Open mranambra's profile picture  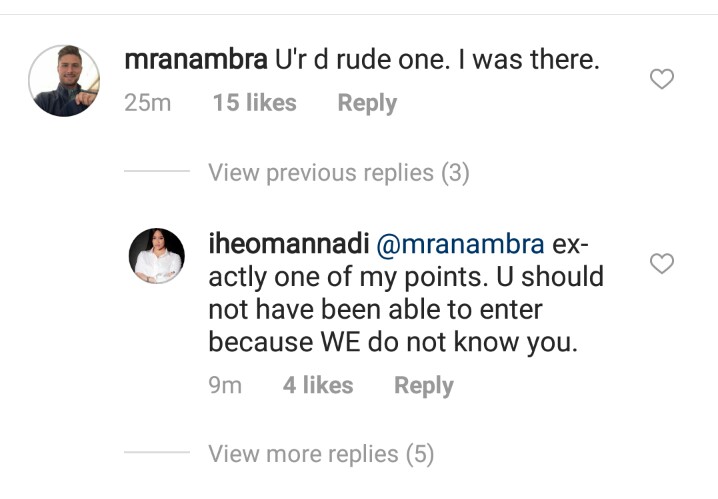(65, 82)
